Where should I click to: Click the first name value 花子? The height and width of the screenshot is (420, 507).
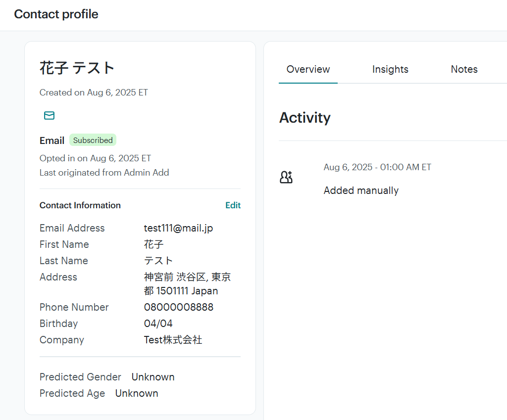pyautogui.click(x=153, y=244)
